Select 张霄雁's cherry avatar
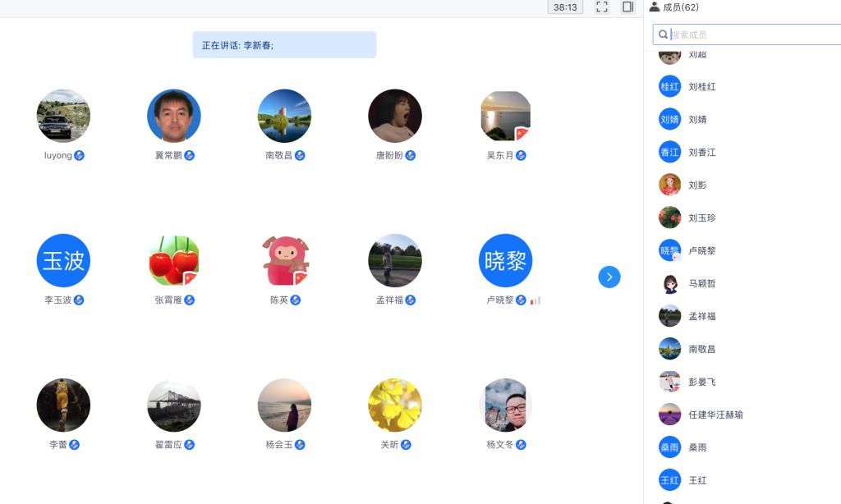 tap(174, 260)
